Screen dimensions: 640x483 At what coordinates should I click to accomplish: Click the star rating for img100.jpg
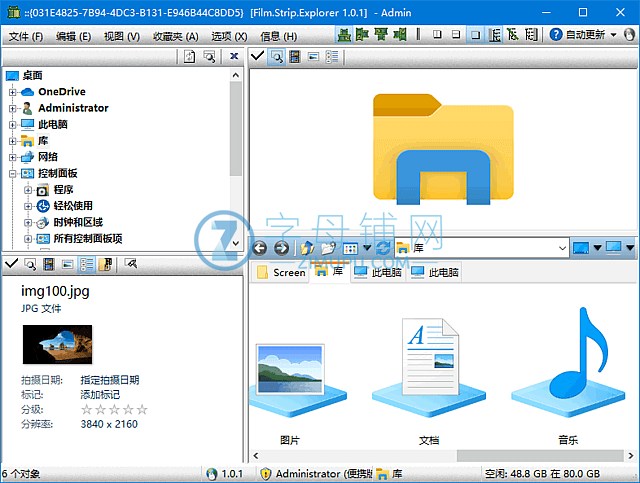[114, 409]
